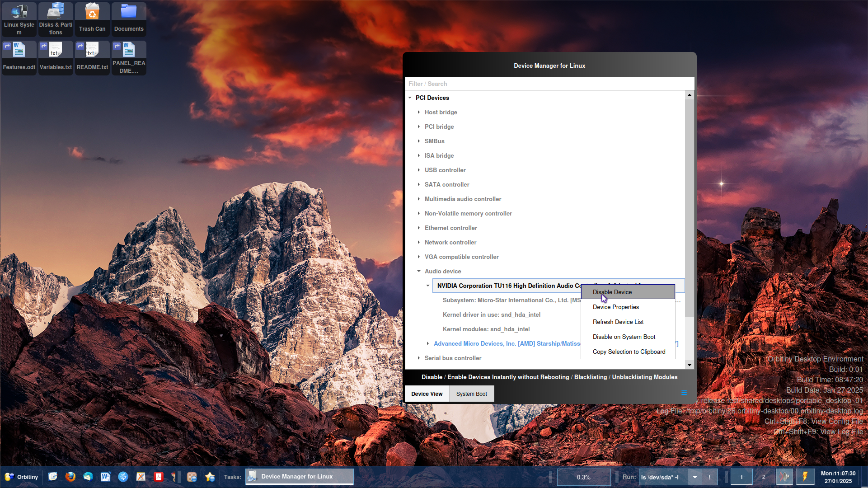Open the Trash Can desktop icon
This screenshot has height=488, width=868.
(92, 18)
